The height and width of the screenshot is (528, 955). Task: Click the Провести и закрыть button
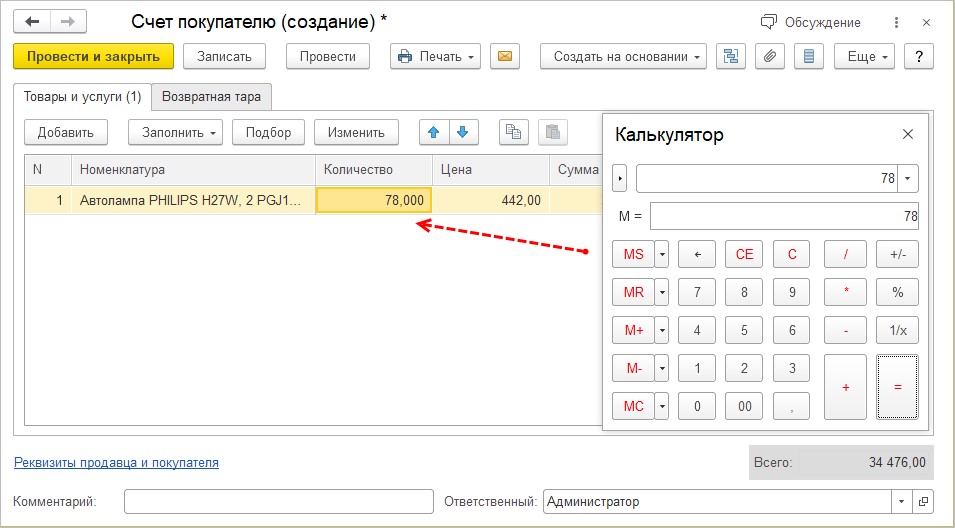coord(94,56)
